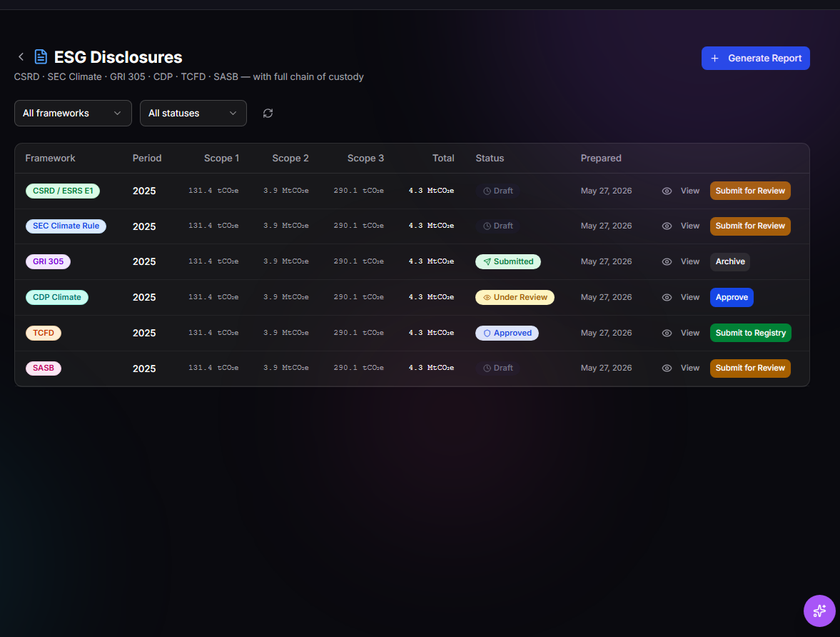Generate a new report
840x637 pixels.
[x=755, y=58]
